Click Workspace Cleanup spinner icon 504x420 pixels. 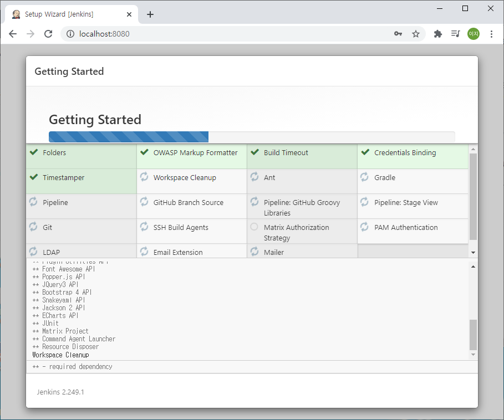[x=144, y=177]
